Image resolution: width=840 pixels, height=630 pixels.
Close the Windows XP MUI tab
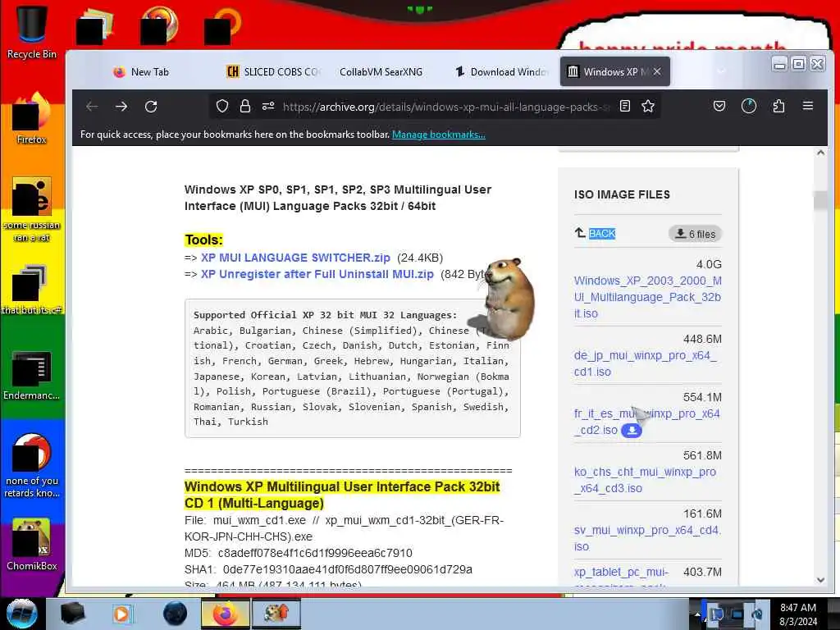(657, 71)
